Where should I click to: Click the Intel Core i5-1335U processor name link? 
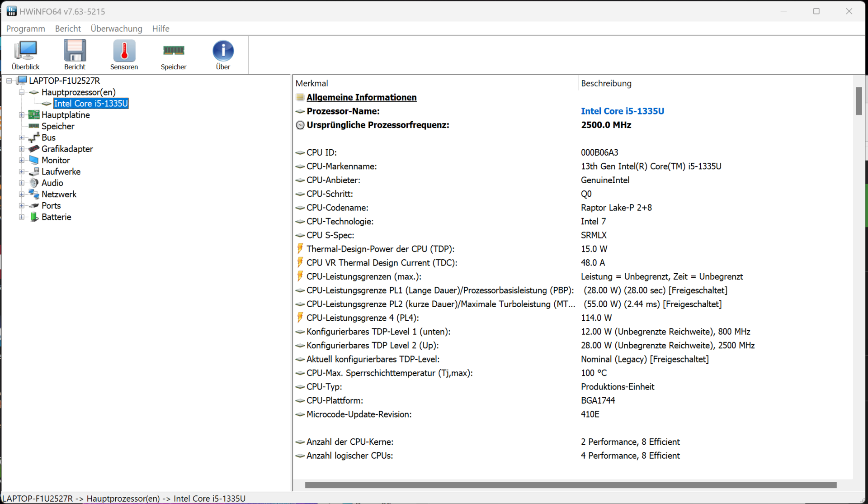click(622, 111)
